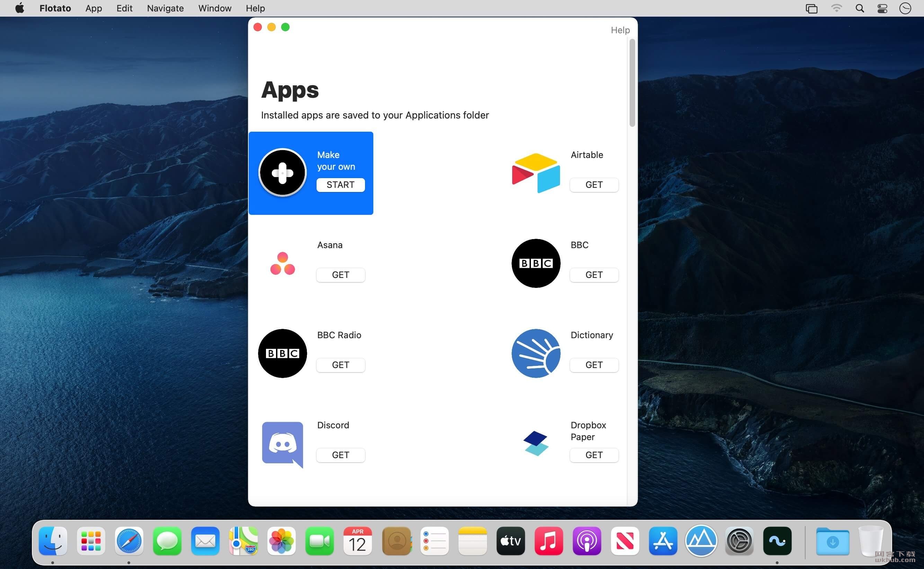Open the Apple menu
The height and width of the screenshot is (569, 924).
tap(19, 8)
